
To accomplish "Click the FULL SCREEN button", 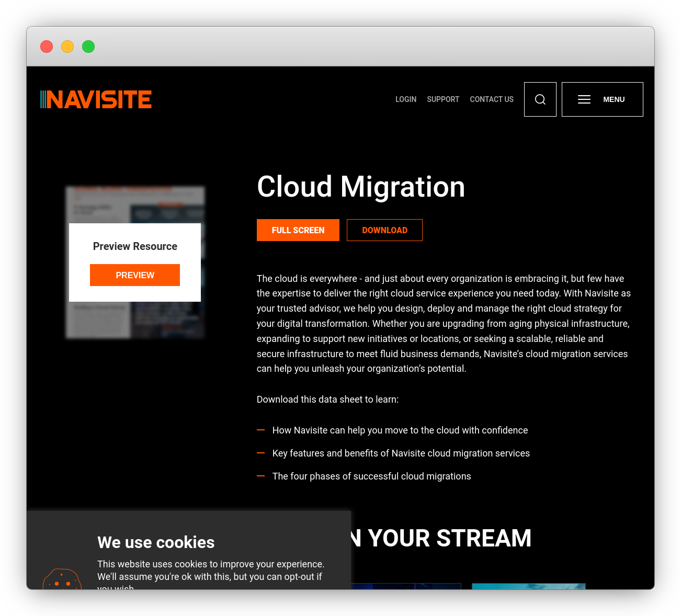I will pyautogui.click(x=298, y=230).
